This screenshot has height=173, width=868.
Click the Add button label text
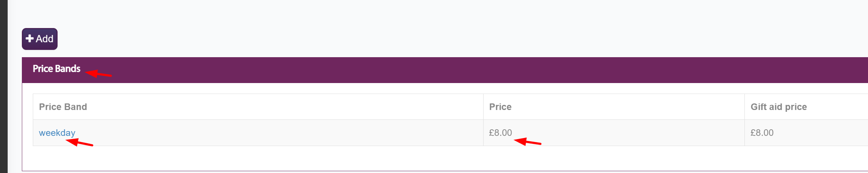pyautogui.click(x=44, y=39)
